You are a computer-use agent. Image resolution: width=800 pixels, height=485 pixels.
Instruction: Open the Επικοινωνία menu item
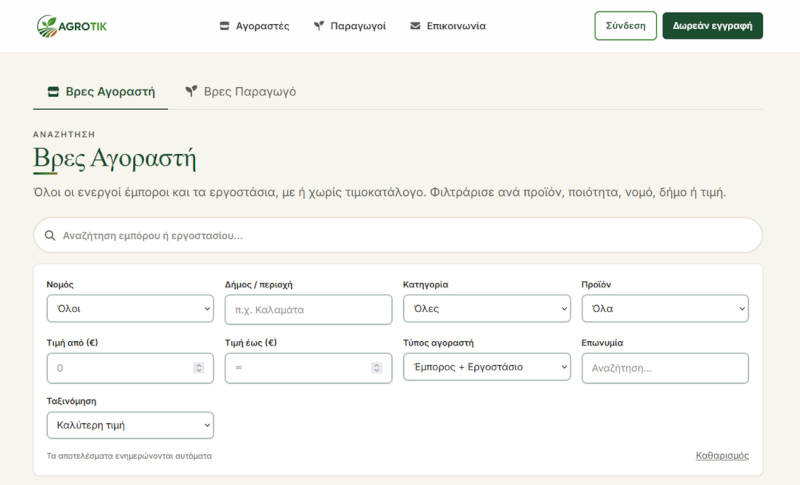[x=448, y=25]
